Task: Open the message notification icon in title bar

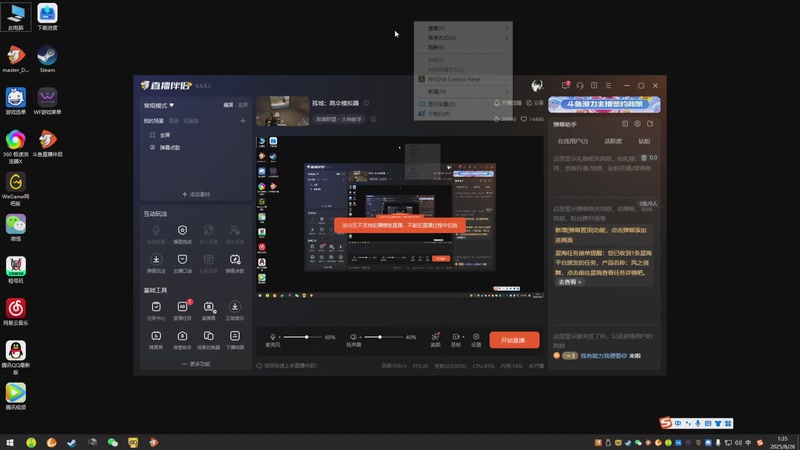Action: click(x=565, y=85)
